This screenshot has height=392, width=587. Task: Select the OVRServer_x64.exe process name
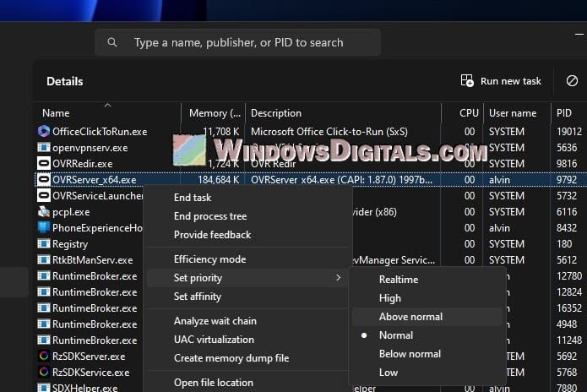point(95,180)
